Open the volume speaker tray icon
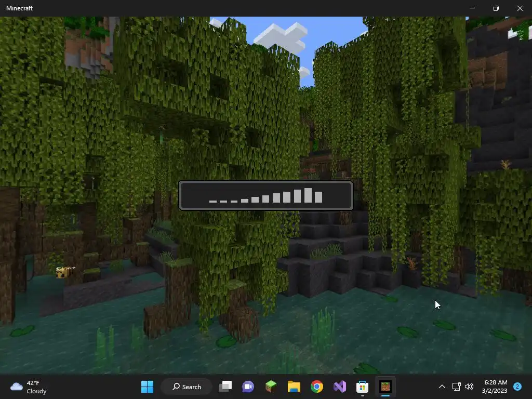The width and height of the screenshot is (532, 399). pos(469,387)
